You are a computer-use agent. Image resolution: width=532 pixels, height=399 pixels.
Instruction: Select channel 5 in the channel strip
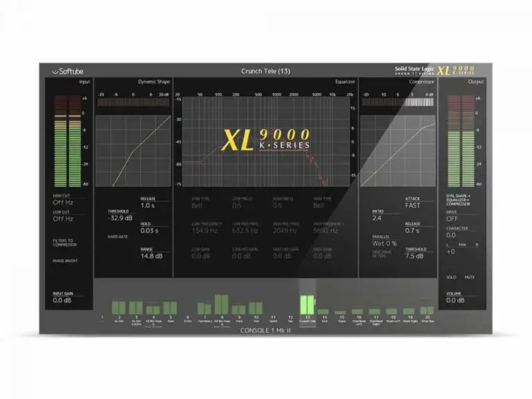pyautogui.click(x=170, y=312)
